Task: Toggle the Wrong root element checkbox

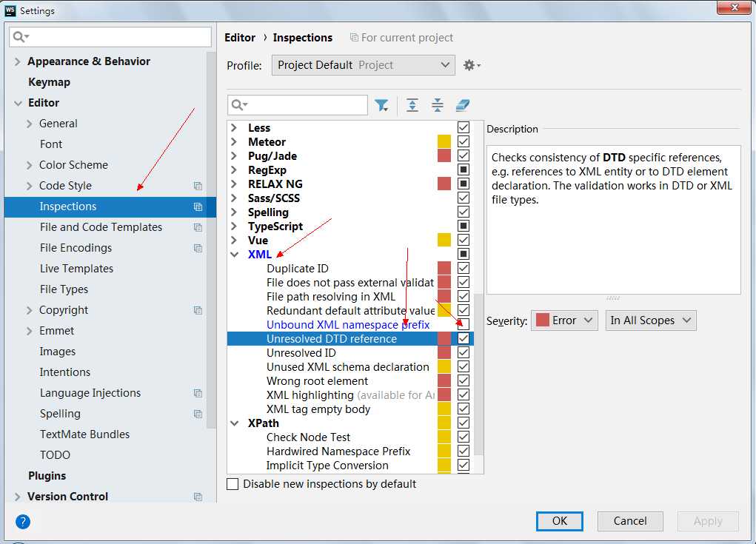Action: click(464, 380)
